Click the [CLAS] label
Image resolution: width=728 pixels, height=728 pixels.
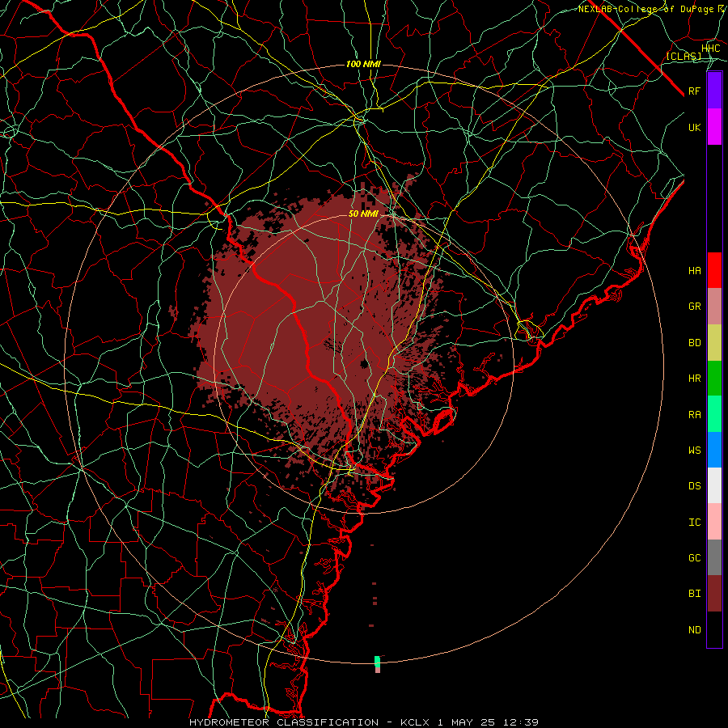tap(684, 57)
